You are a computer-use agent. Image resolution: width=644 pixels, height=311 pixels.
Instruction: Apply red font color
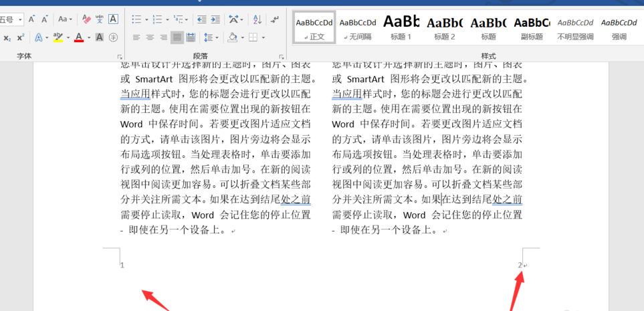pos(79,38)
